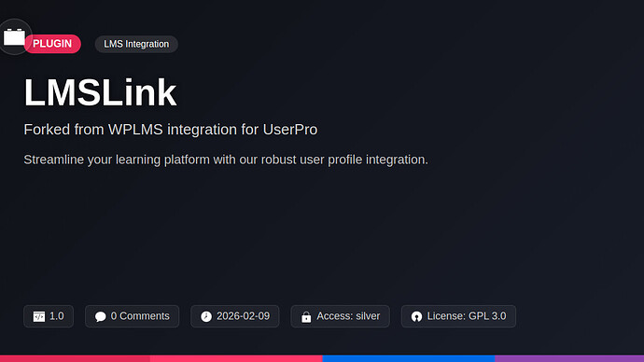Image resolution: width=644 pixels, height=362 pixels.
Task: Open the 0 Comments badge
Action: [x=132, y=316]
